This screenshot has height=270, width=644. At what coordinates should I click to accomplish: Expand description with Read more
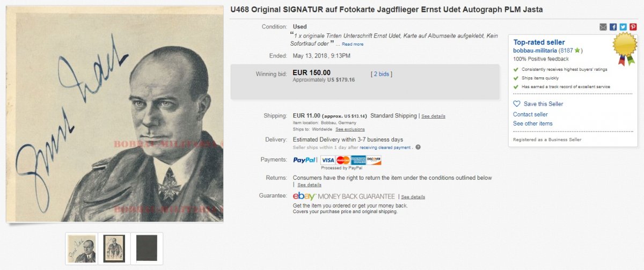tap(353, 44)
